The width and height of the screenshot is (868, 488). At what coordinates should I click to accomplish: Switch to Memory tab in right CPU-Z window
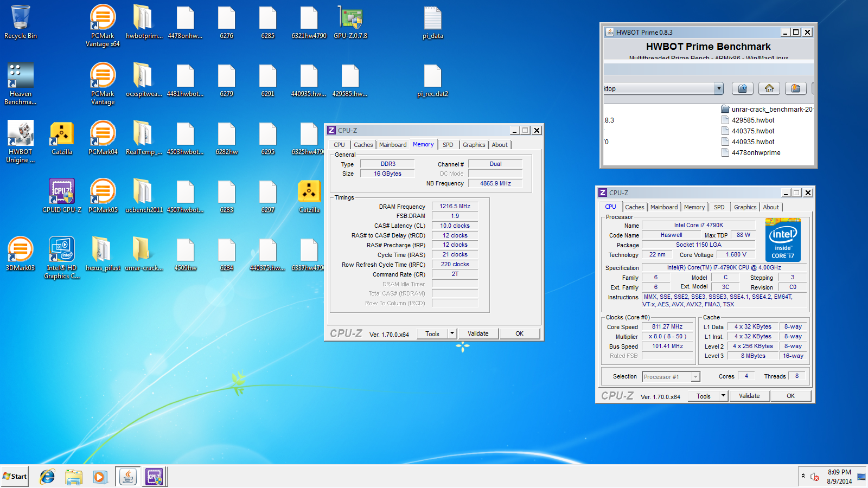click(694, 207)
